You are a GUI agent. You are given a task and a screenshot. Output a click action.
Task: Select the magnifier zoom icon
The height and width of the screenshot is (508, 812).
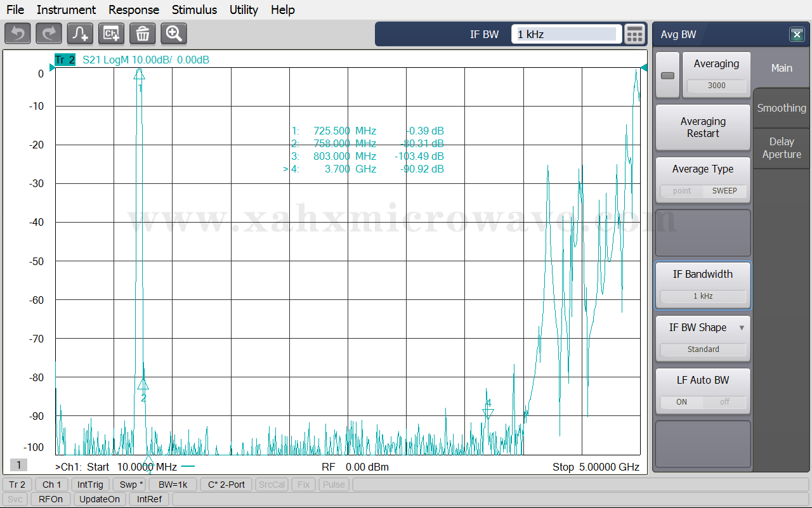(174, 34)
